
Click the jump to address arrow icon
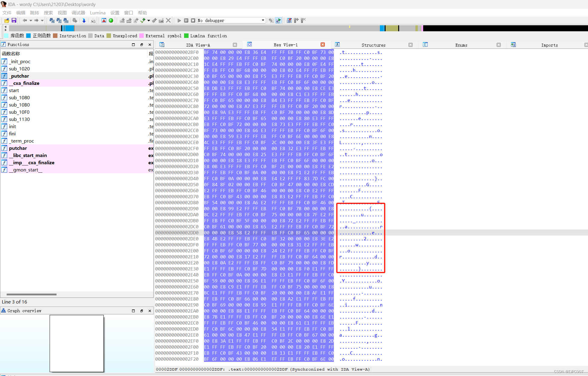pos(84,20)
